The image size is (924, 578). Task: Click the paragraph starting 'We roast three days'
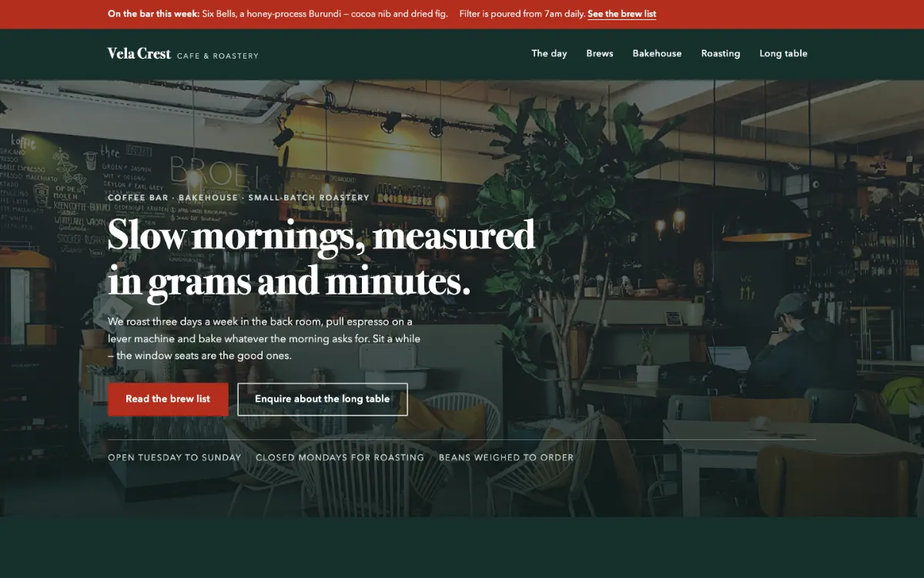pyautogui.click(x=264, y=338)
